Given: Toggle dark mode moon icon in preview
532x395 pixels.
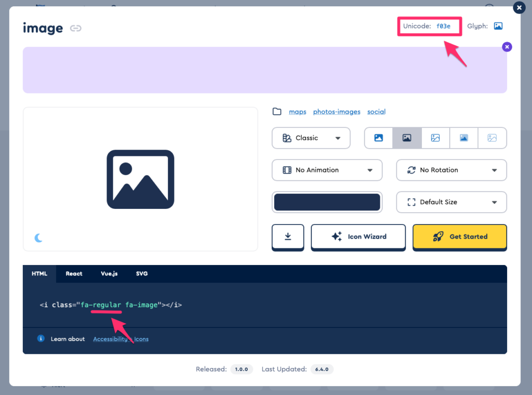Looking at the screenshot, I should pyautogui.click(x=38, y=238).
